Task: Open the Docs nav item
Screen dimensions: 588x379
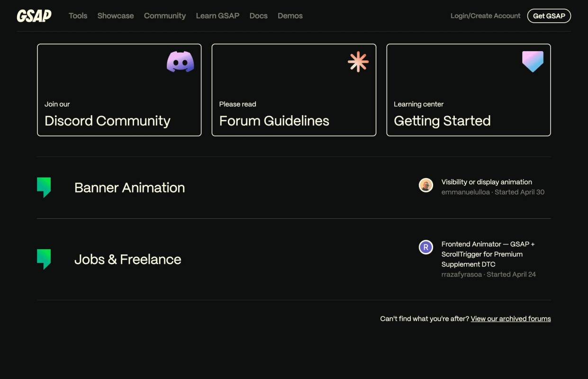Action: [x=259, y=16]
